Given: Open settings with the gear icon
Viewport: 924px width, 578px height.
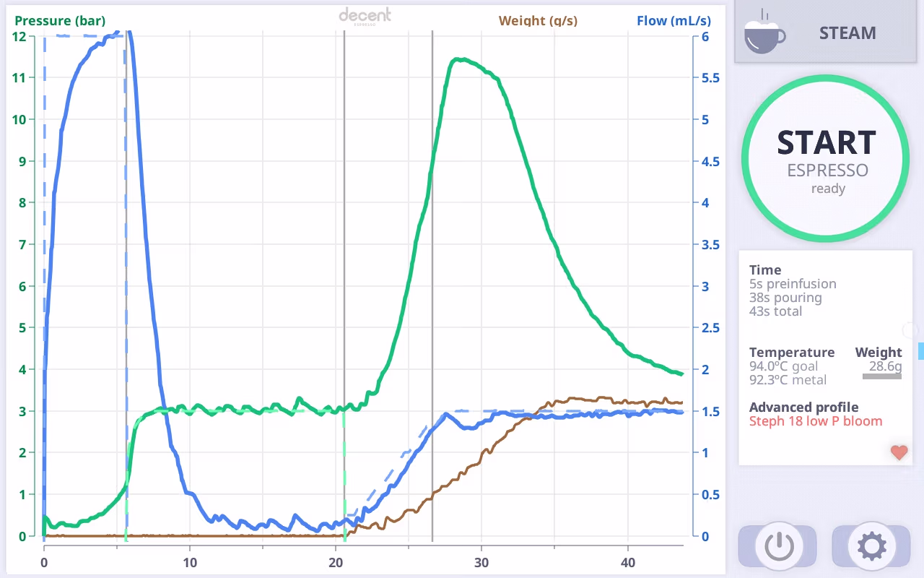Looking at the screenshot, I should click(x=871, y=547).
